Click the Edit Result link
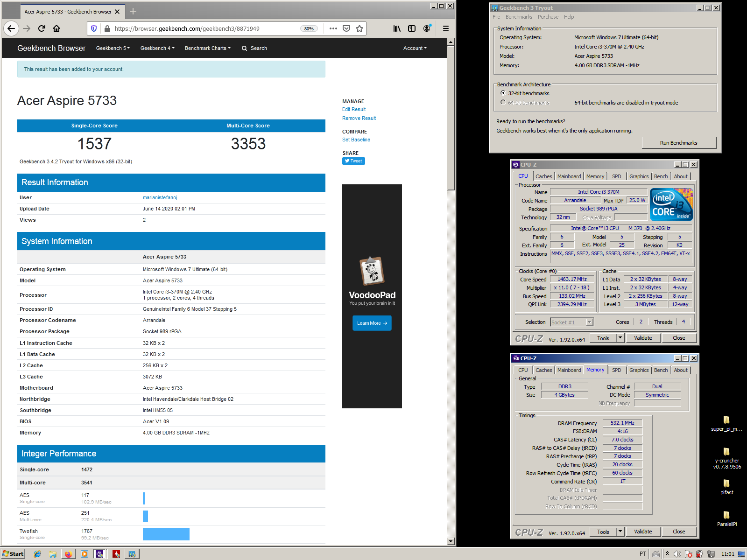The height and width of the screenshot is (560, 747). (x=354, y=109)
